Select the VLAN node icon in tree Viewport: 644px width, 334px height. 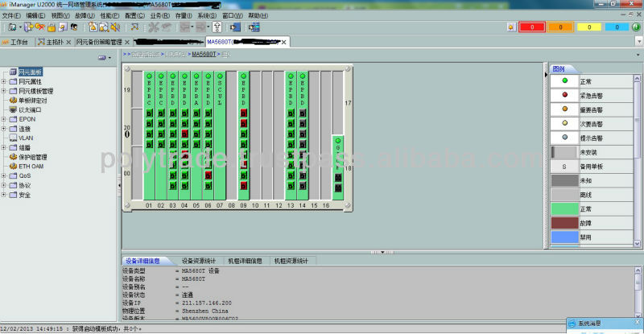[x=13, y=138]
